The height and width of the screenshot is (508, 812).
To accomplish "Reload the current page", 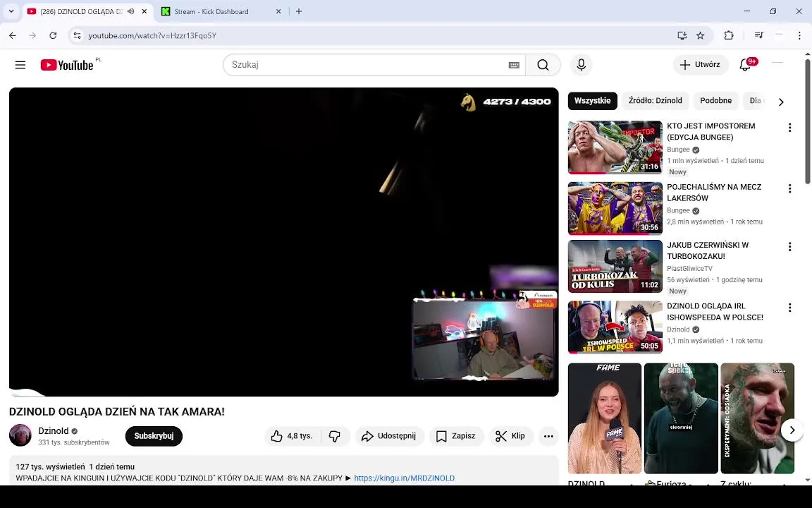I will click(x=53, y=35).
